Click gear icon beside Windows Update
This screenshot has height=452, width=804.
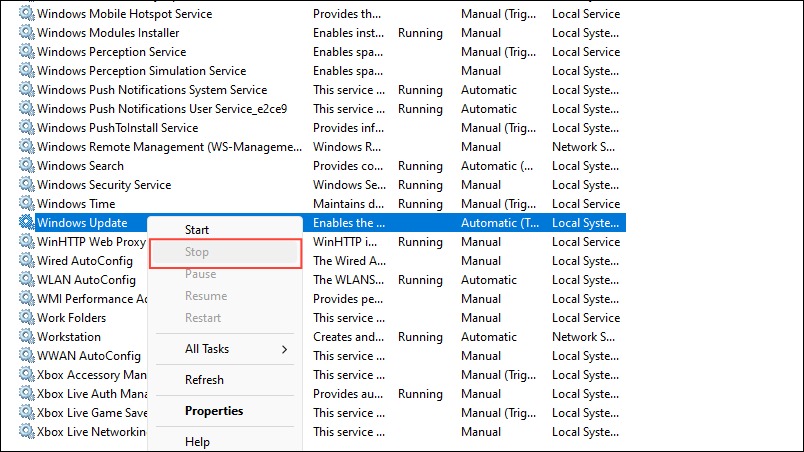tap(26, 222)
